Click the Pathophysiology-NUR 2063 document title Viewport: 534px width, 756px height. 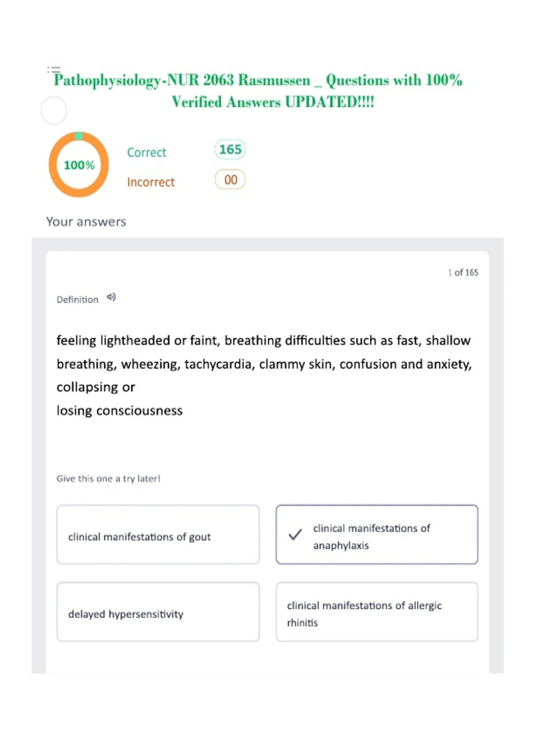pos(258,91)
